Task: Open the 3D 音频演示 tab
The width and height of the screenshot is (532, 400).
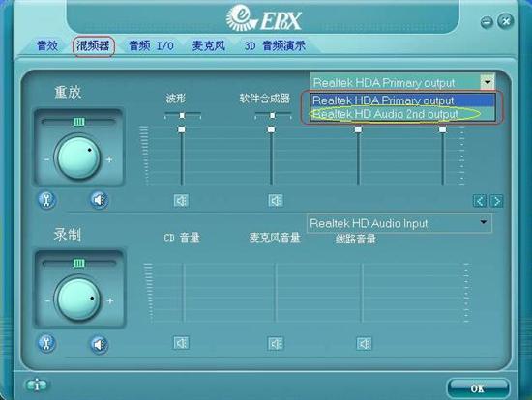Action: [275, 45]
